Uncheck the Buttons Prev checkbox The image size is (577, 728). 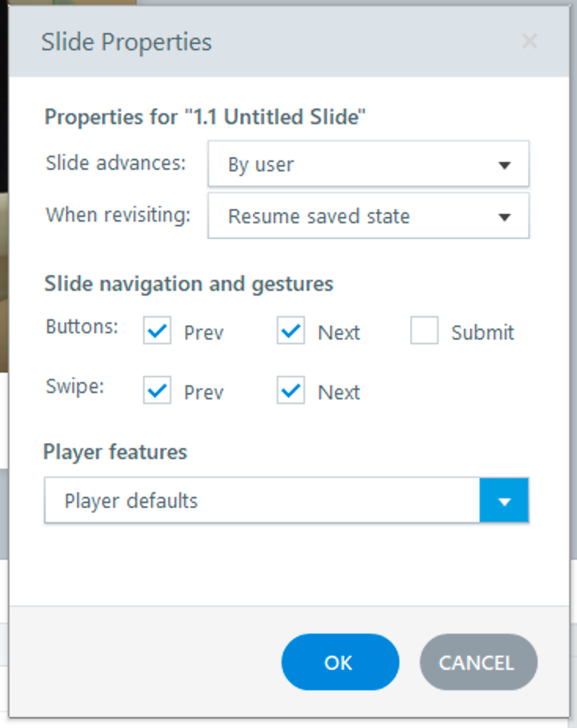(x=157, y=332)
